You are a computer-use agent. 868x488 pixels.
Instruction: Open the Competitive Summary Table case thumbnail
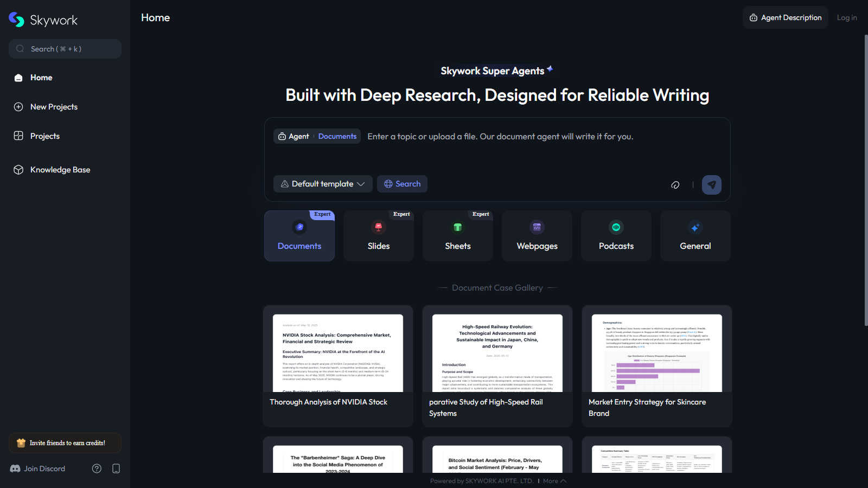click(x=657, y=459)
